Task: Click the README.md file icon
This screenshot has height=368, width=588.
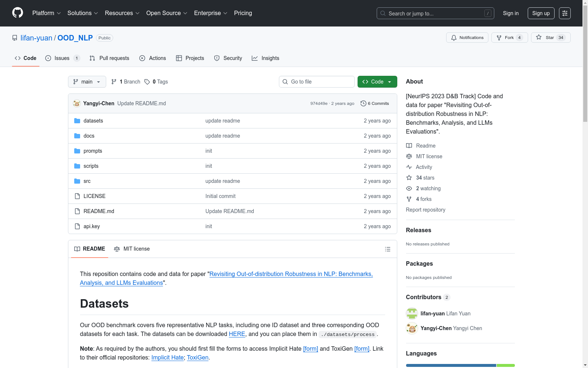Action: pos(77,211)
